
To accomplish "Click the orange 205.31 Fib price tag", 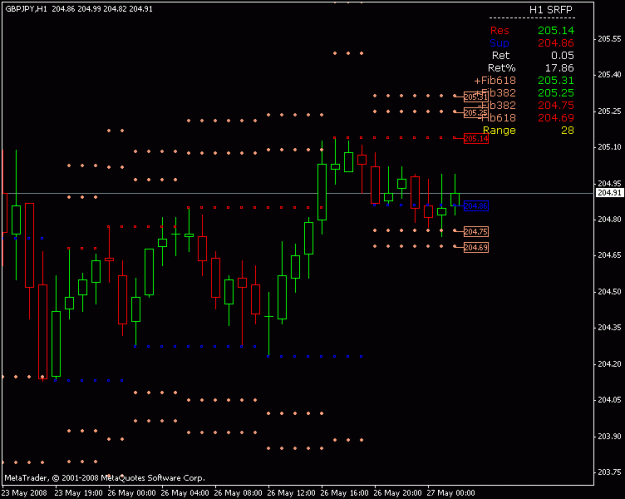I will click(x=476, y=97).
